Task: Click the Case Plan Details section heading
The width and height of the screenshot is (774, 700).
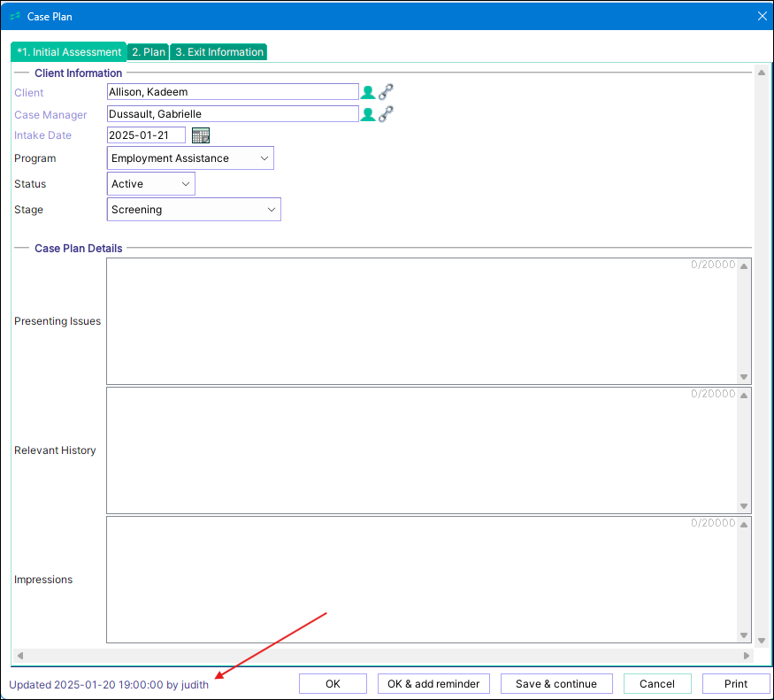Action: (79, 249)
